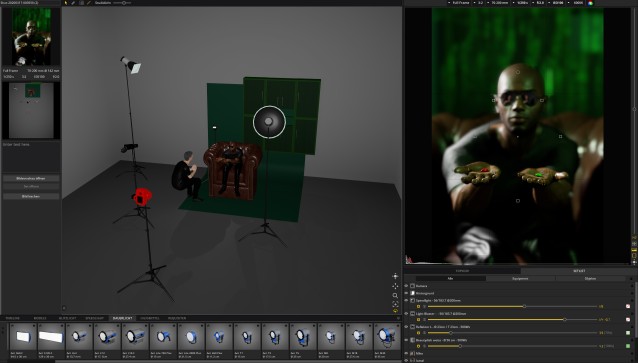Click the Speedlight power slider track
The image size is (638, 363).
512,306
